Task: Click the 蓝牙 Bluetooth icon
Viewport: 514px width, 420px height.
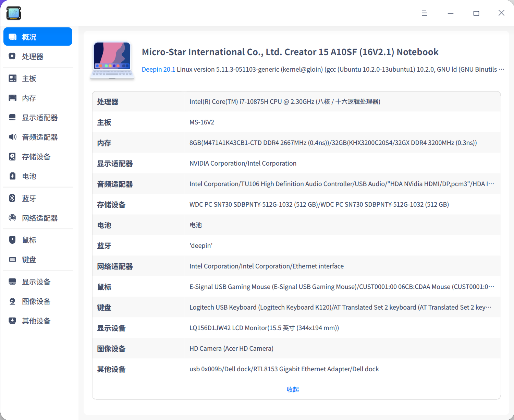Action: click(12, 198)
